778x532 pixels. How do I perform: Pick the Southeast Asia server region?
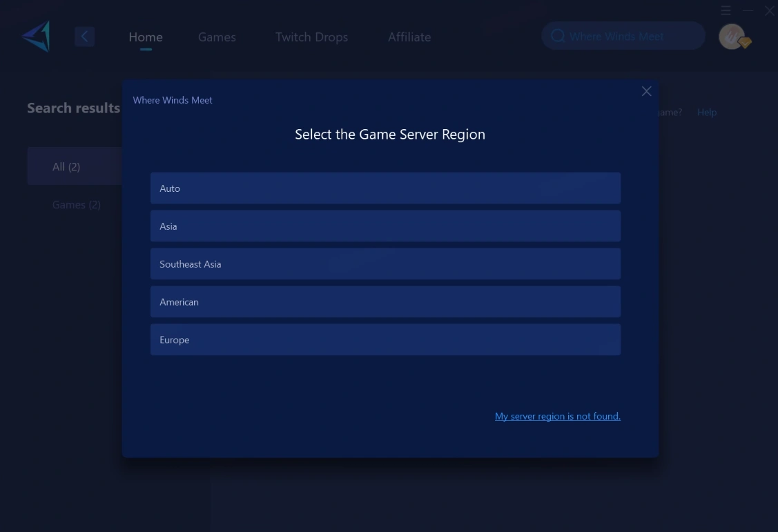tap(385, 264)
